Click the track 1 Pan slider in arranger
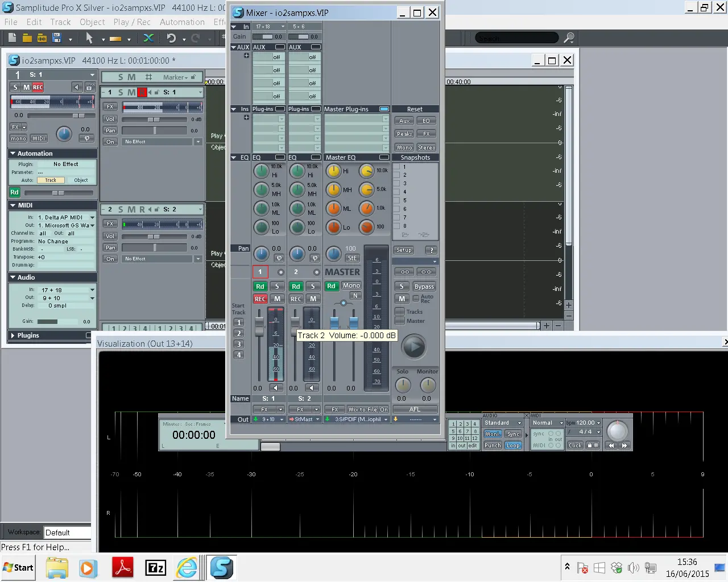Viewport: 728px width, 582px height. tap(154, 131)
